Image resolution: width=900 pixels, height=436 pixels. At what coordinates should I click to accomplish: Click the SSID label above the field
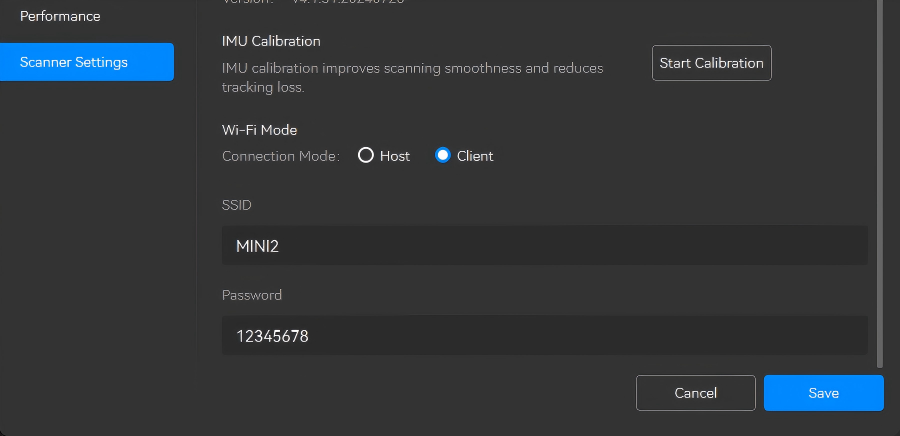click(x=237, y=205)
